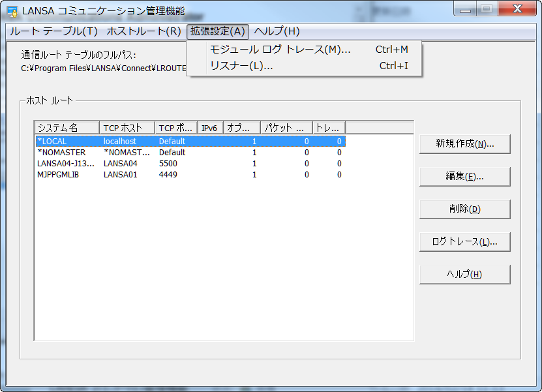The height and width of the screenshot is (392, 542).
Task: Sort by the TCP ホスト column header
Action: click(127, 128)
